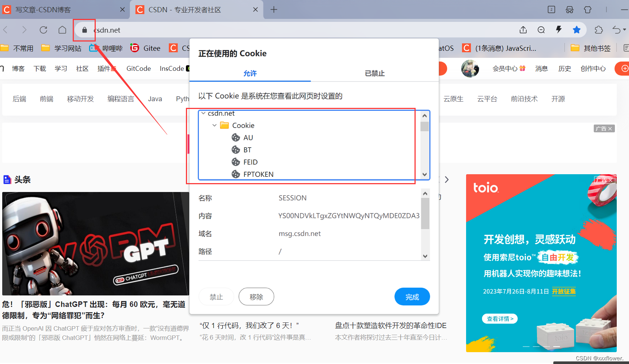The height and width of the screenshot is (364, 629).
Task: Click the 禁止 button
Action: coord(216,297)
